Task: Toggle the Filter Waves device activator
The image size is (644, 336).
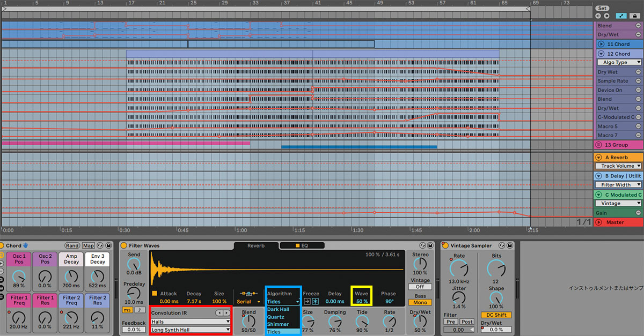Action: [x=123, y=245]
